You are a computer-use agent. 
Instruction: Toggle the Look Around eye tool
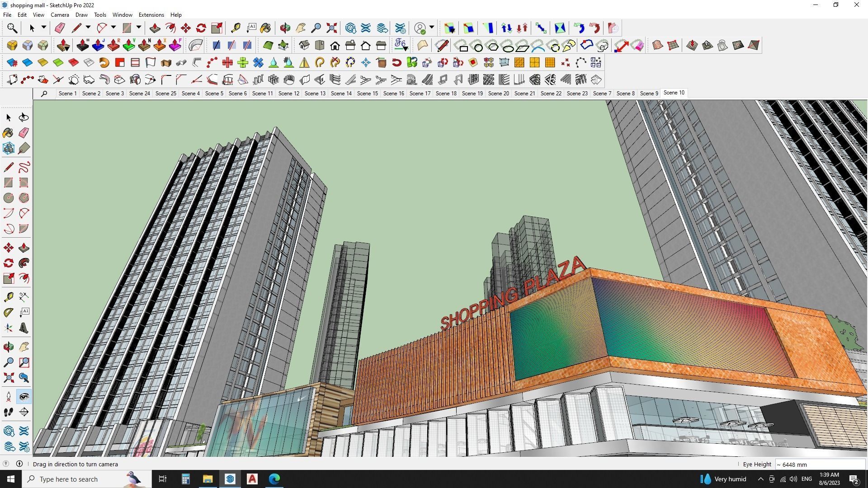(24, 397)
